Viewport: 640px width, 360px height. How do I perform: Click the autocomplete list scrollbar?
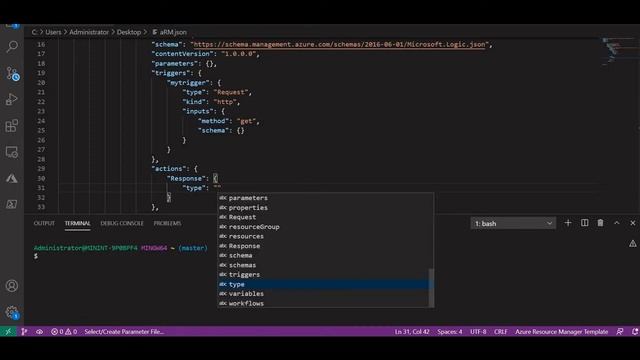point(431,287)
